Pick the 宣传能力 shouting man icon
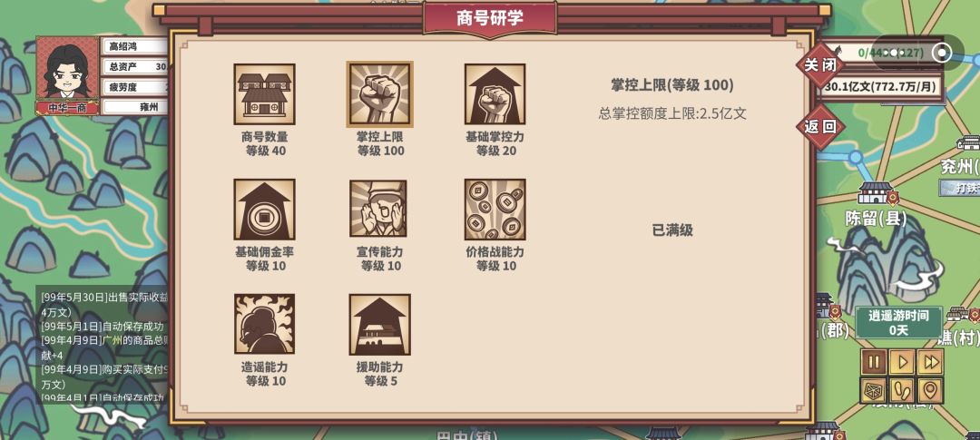980x440 pixels. pyautogui.click(x=378, y=209)
